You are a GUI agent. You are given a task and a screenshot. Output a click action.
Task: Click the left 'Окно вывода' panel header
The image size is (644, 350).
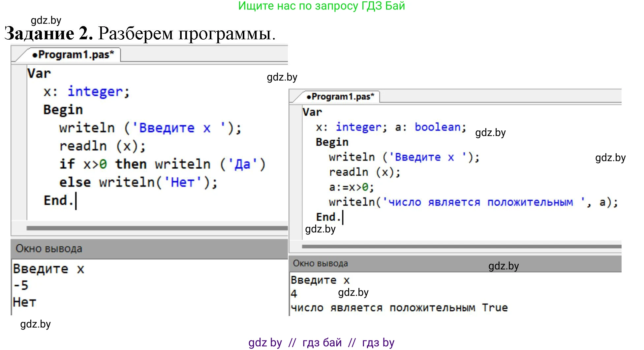tap(49, 249)
